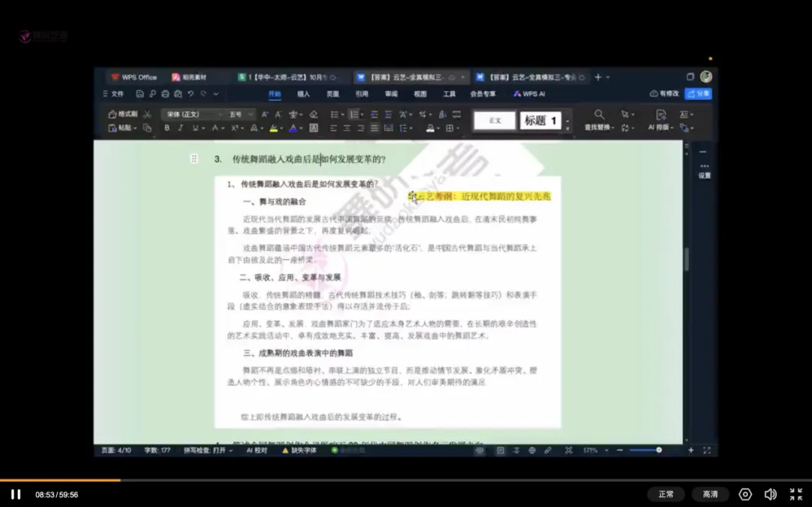The image size is (812, 507).
Task: Click the Format Painter (格式刷) button
Action: [123, 114]
